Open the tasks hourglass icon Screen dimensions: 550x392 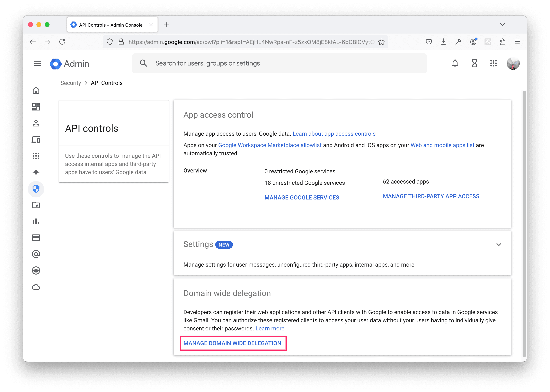point(474,63)
